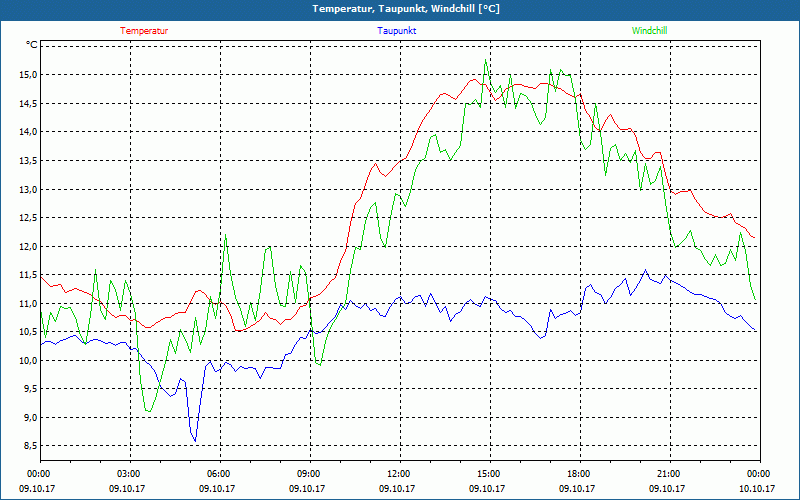Click the 12,5 y-axis value
The image size is (800, 500).
click(x=29, y=218)
